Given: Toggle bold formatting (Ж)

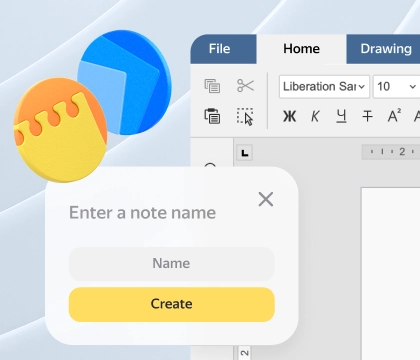Looking at the screenshot, I should pyautogui.click(x=289, y=116).
